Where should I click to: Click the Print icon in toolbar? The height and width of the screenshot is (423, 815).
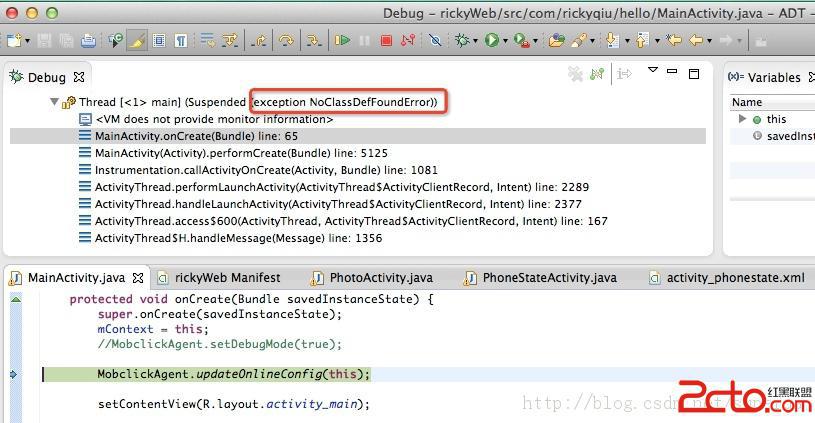coord(88,40)
